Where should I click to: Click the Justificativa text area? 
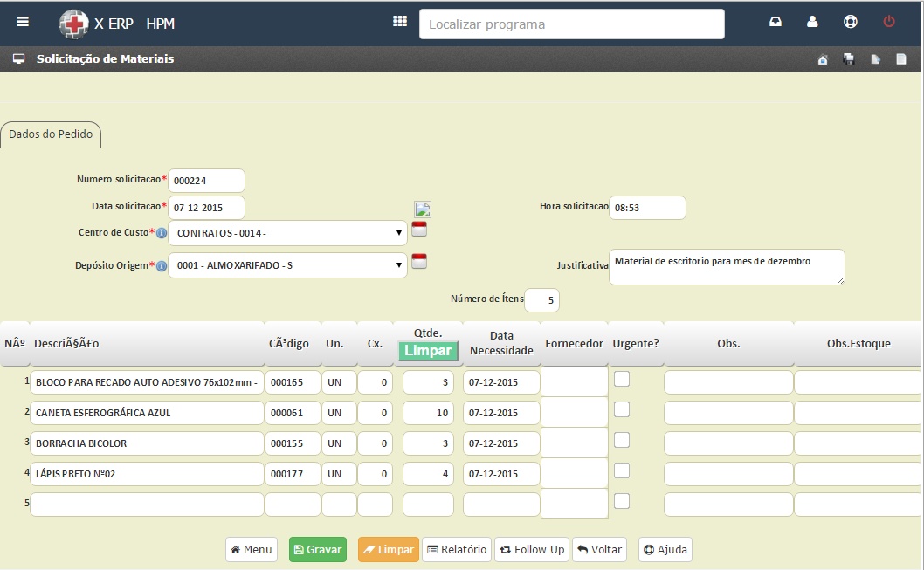(x=727, y=267)
